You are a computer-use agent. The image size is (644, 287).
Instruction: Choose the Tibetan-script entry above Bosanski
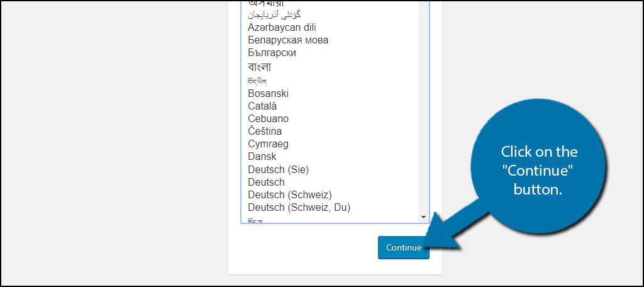[x=257, y=81]
